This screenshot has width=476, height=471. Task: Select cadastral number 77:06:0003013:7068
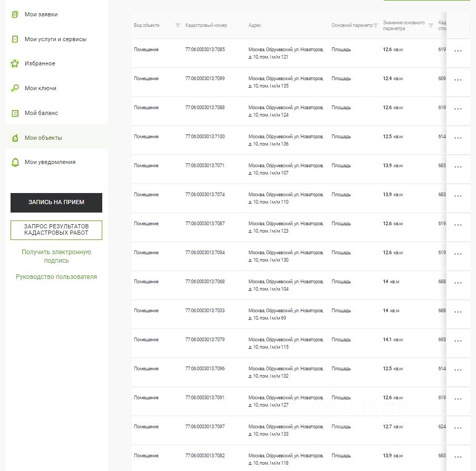(205, 282)
